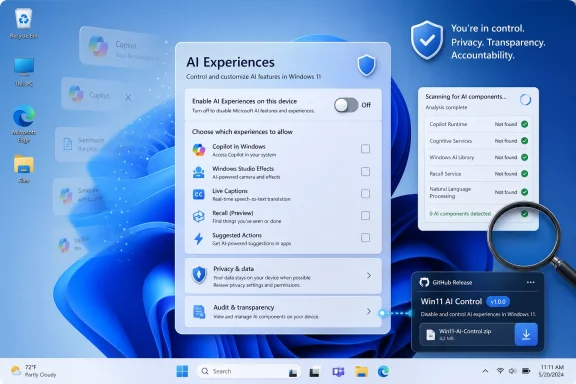576x384 pixels.
Task: Click the Windows Studio Effects icon
Action: (x=199, y=172)
